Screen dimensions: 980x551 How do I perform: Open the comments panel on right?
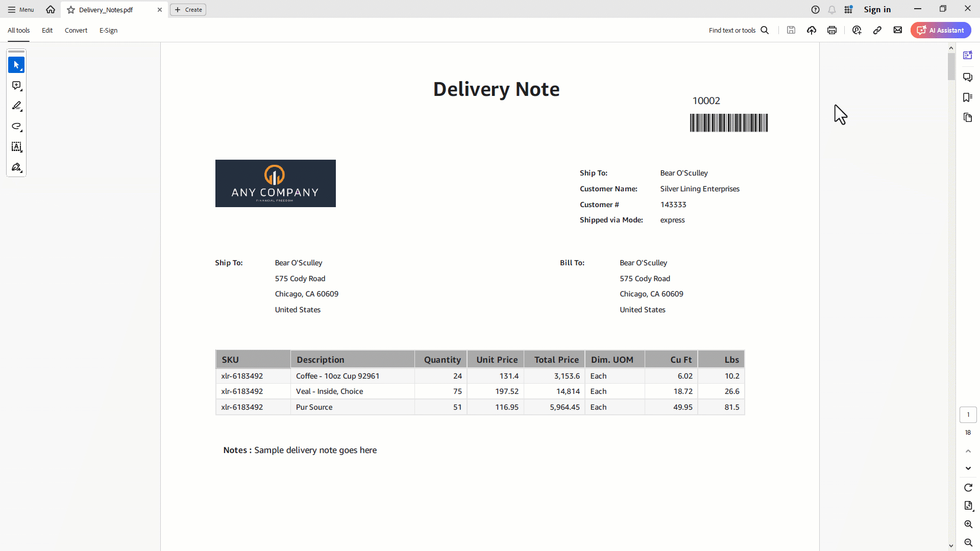(x=967, y=77)
